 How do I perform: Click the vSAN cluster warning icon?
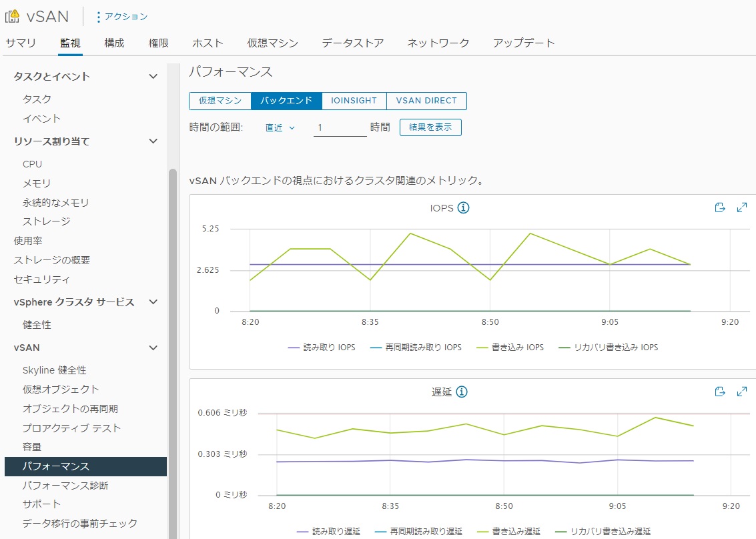[13, 16]
